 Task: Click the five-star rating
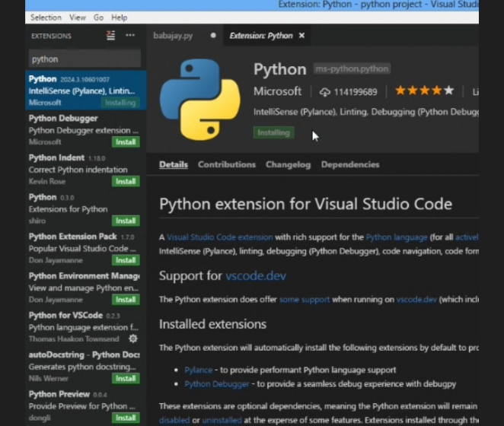click(x=424, y=91)
